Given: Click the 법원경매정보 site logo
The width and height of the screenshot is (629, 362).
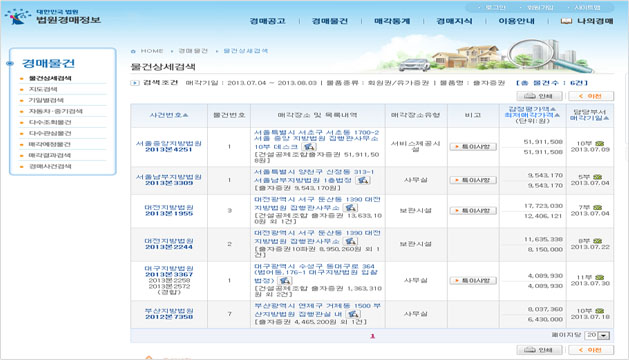Looking at the screenshot, I should coord(53,17).
